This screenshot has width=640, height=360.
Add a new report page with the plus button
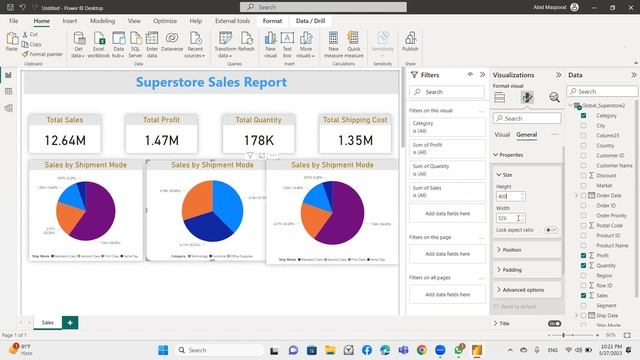coord(70,323)
